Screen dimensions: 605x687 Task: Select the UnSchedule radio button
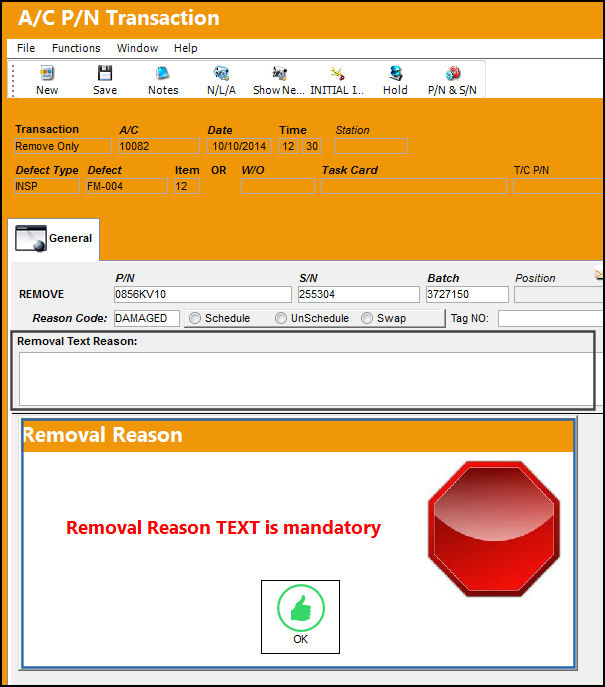pos(281,318)
